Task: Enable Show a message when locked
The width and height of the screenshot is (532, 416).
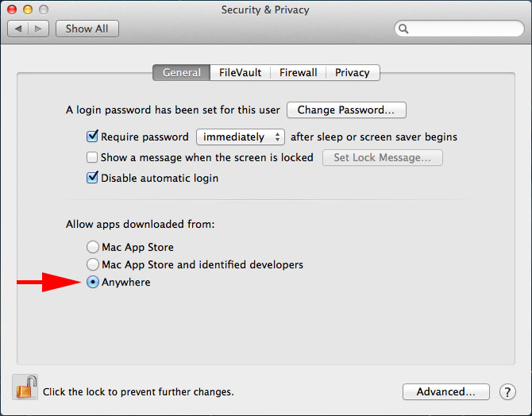Action: click(x=92, y=157)
